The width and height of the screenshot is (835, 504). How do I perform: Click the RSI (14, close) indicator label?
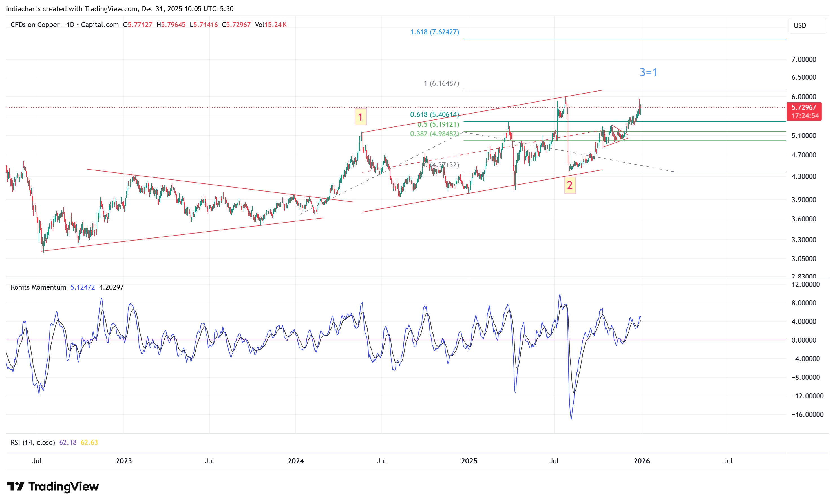(32, 442)
